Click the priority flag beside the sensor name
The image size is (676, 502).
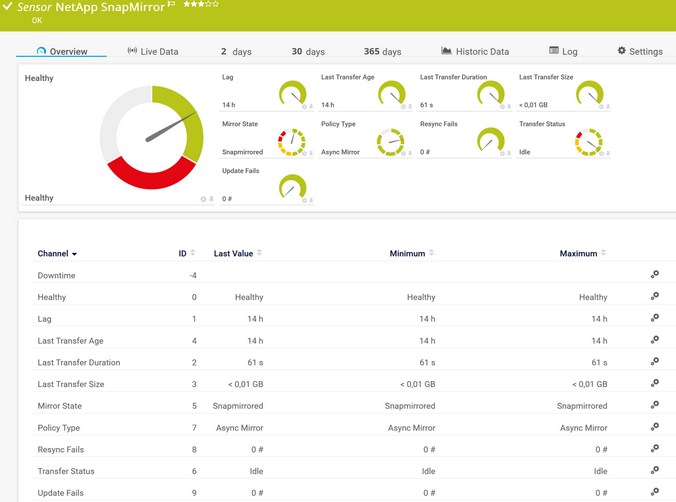172,6
